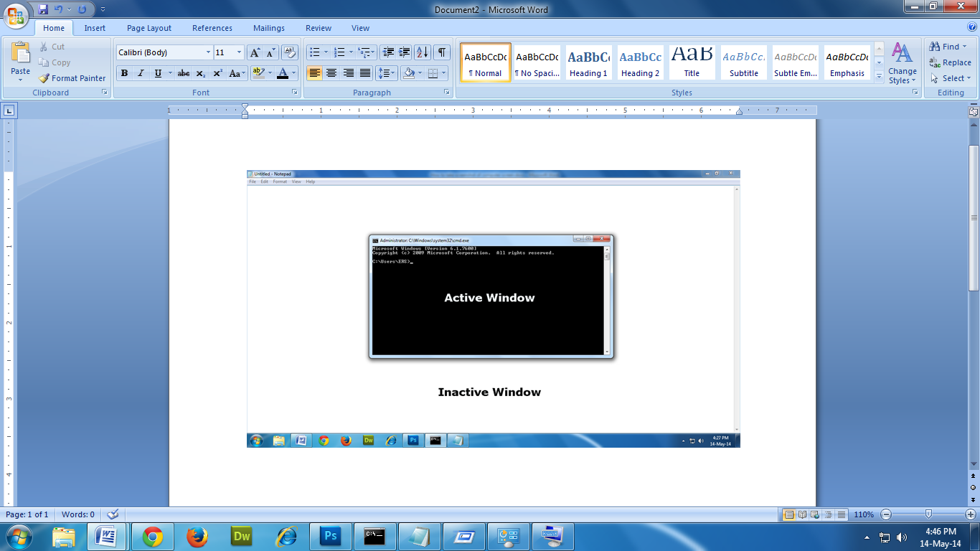Open the Replace dialog
This screenshot has width=980, height=551.
pos(950,62)
